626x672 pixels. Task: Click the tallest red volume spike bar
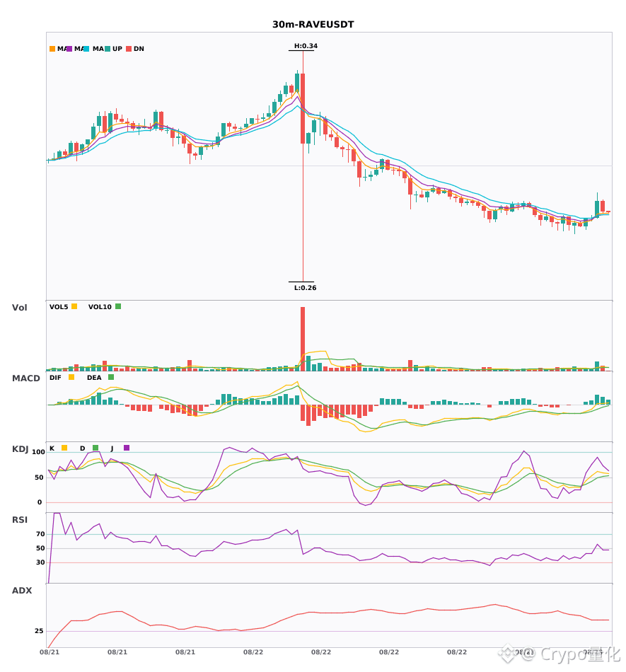pyautogui.click(x=303, y=339)
